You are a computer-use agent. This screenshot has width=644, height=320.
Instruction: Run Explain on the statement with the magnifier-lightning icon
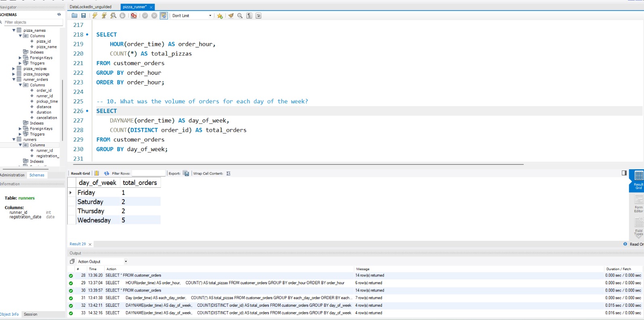113,16
